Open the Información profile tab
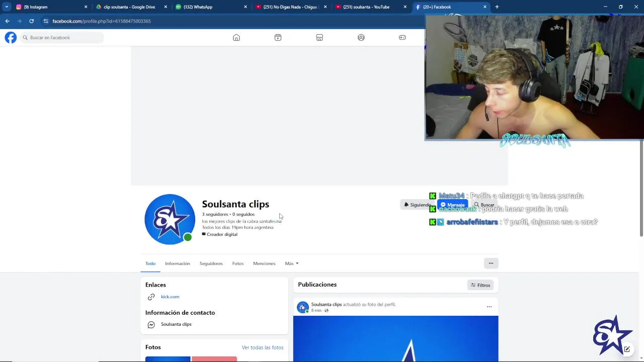This screenshot has width=644, height=362. 178,263
